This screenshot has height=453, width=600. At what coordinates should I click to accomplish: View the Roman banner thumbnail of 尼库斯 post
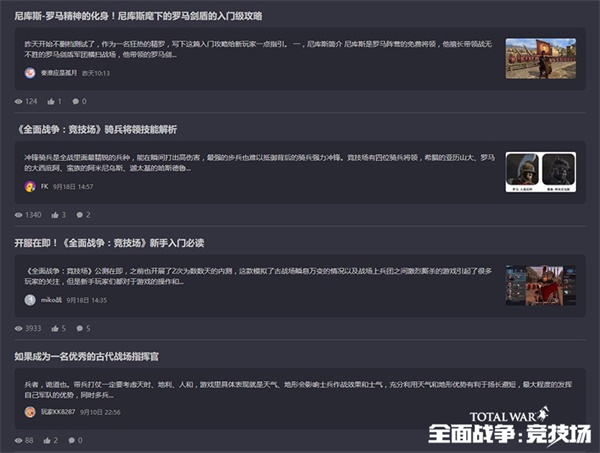pos(541,59)
